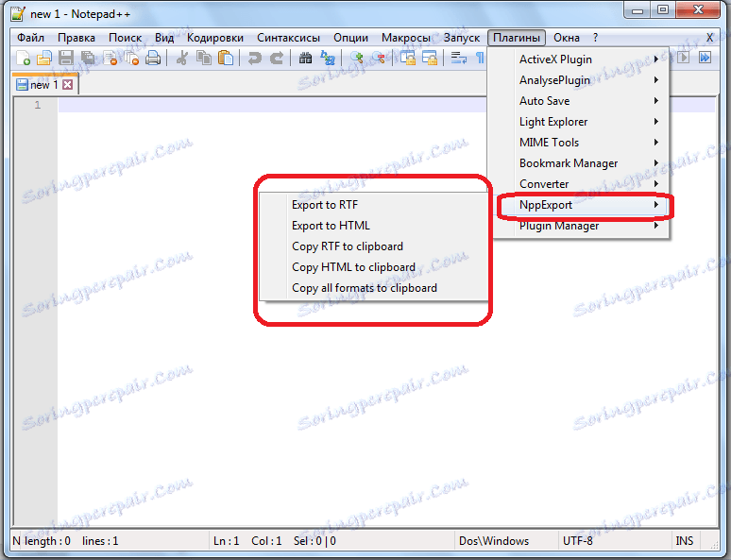Click the macro playback toolbar icon
The height and width of the screenshot is (560, 731).
click(683, 58)
